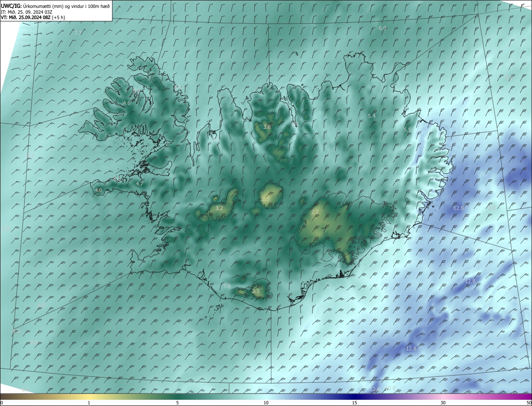
Task: Click the "IT: Mið. 25. 09. 2024 03Z" line
Action: pos(27,12)
